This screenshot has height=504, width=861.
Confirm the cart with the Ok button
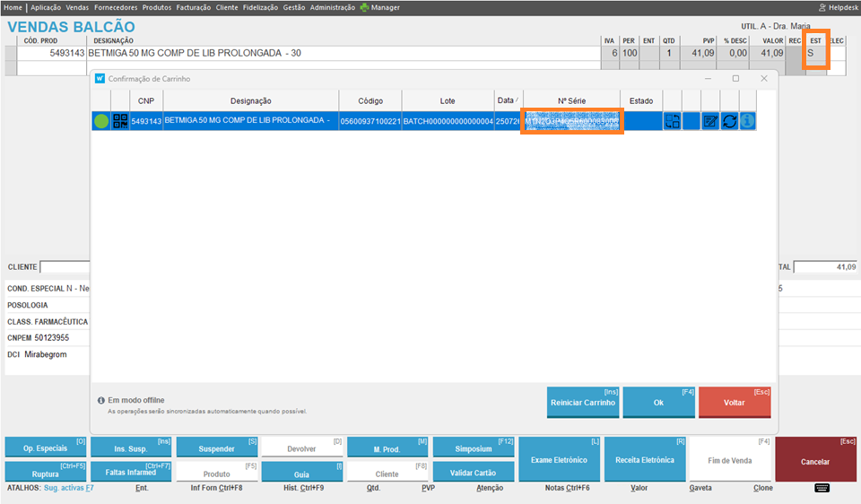pos(658,403)
